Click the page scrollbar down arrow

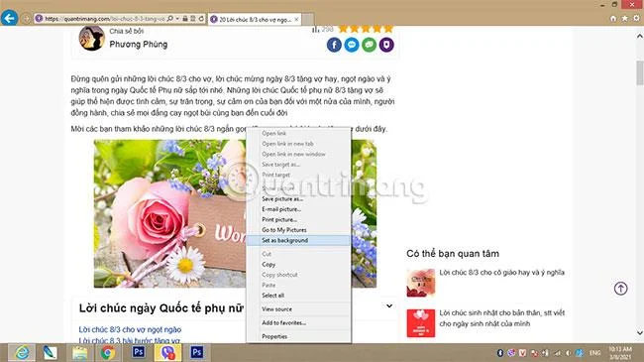[639, 333]
